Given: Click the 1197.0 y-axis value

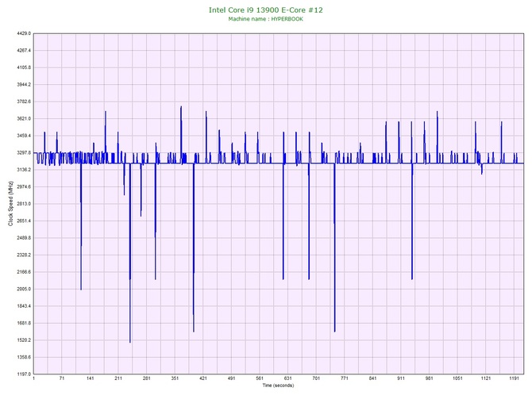Looking at the screenshot, I should 24,374.
